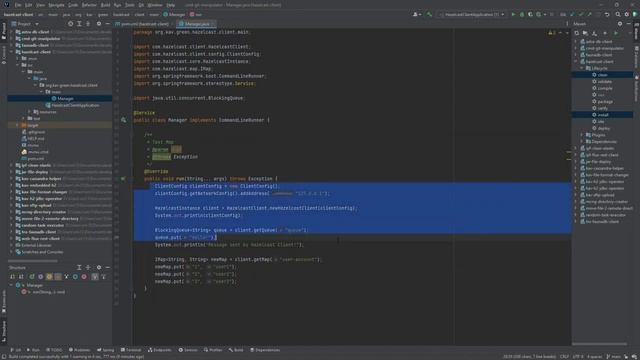Screen dimensions: 640x360
Task: Open user account icon in toolbar
Action: tap(416, 14)
